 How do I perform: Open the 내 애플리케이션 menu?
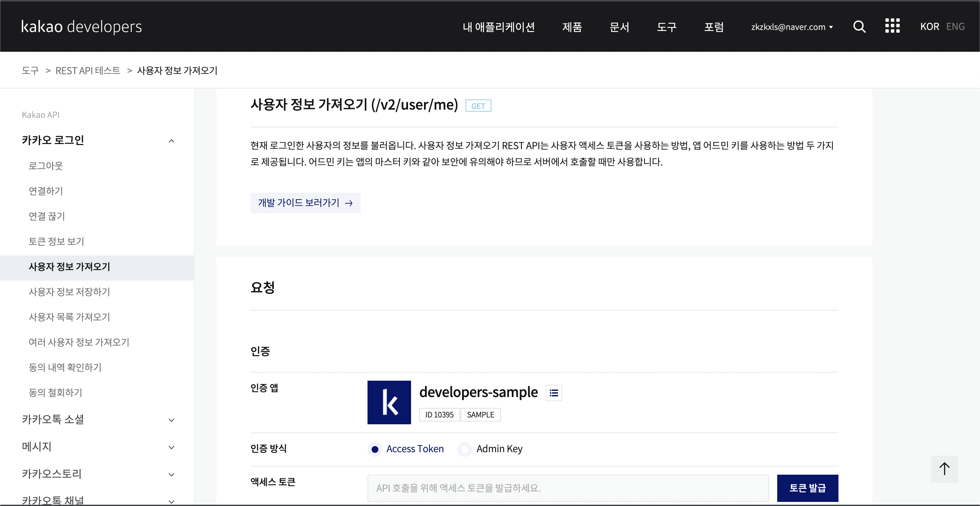coord(499,27)
